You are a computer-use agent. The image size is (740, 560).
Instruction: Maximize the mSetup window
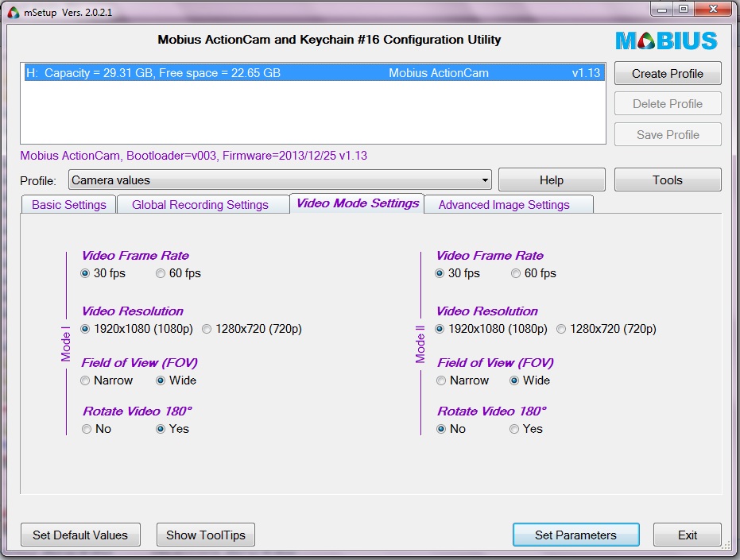684,9
